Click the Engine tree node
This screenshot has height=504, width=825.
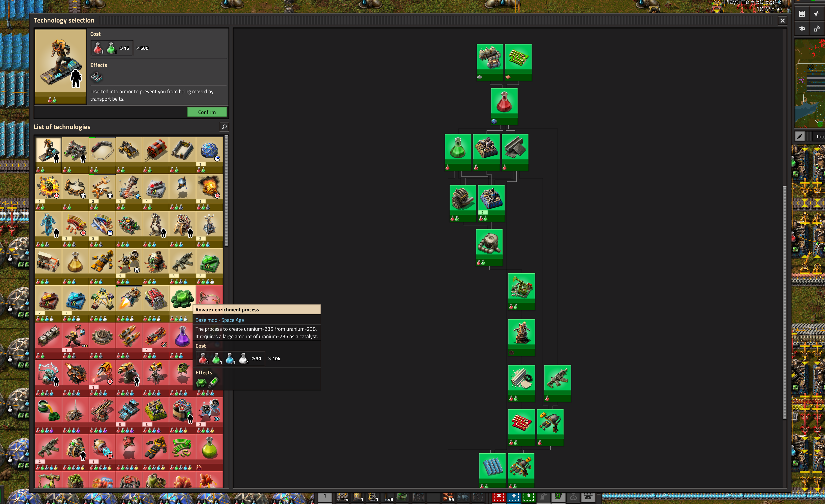(463, 203)
